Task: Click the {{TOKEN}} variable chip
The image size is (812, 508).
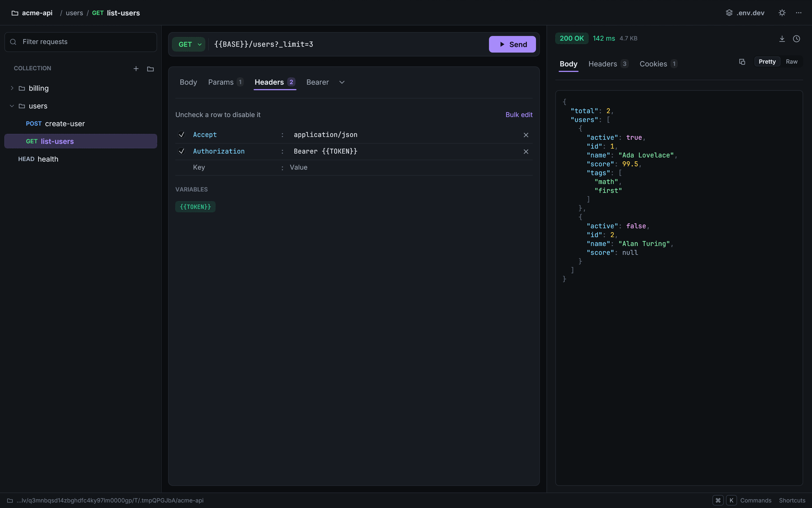Action: (196, 207)
